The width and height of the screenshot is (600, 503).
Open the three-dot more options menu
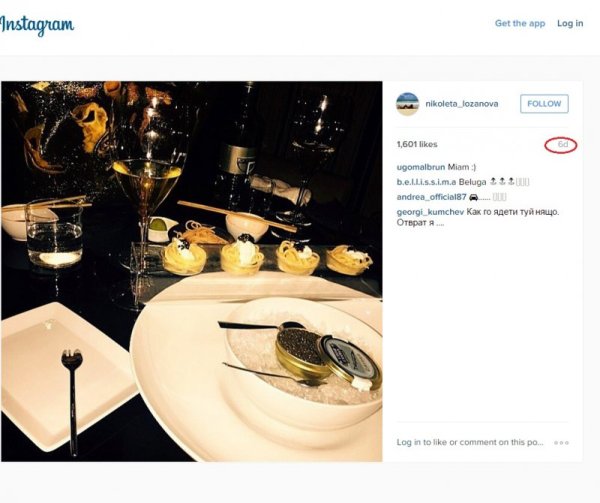click(x=561, y=443)
